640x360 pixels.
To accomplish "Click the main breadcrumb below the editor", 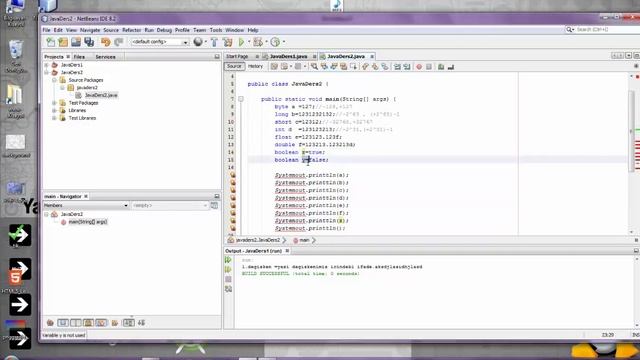I will [304, 240].
